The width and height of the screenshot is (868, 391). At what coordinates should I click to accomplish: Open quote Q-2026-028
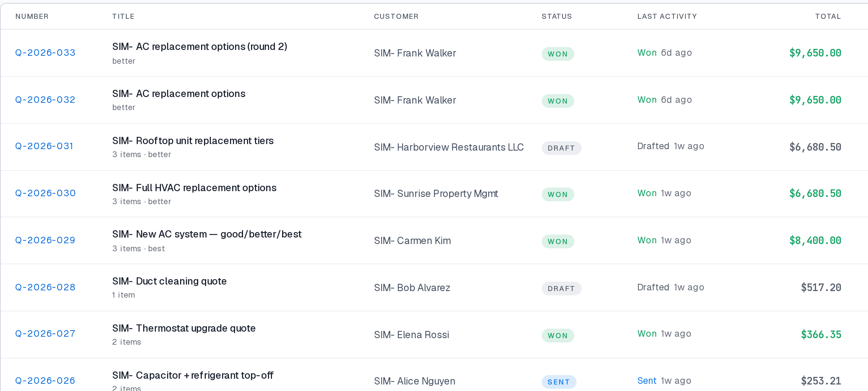[x=45, y=287]
